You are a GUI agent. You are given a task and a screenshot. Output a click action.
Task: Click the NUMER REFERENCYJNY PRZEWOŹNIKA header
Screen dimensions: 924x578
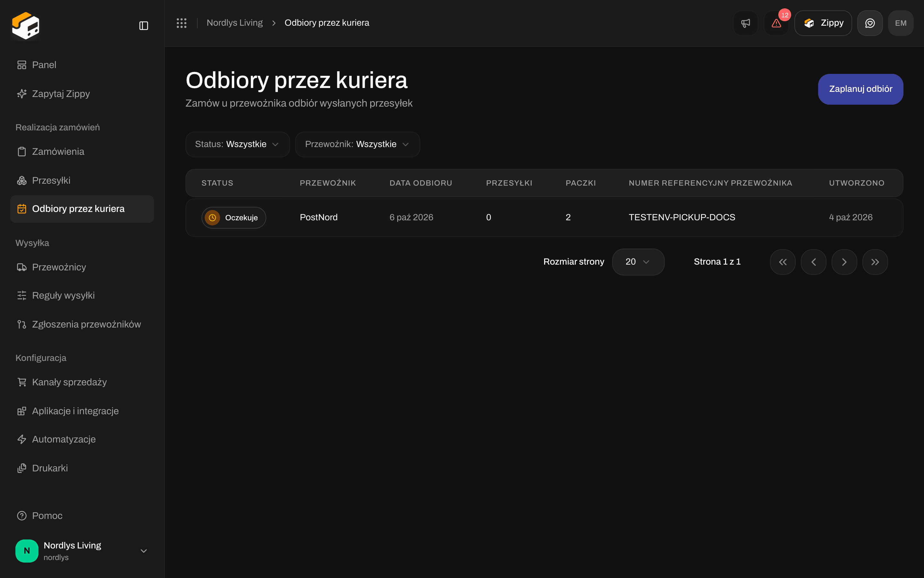[711, 183]
